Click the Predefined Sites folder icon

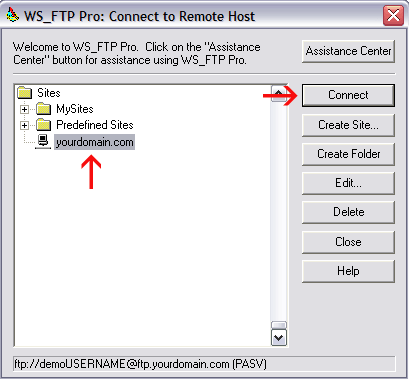[44, 125]
